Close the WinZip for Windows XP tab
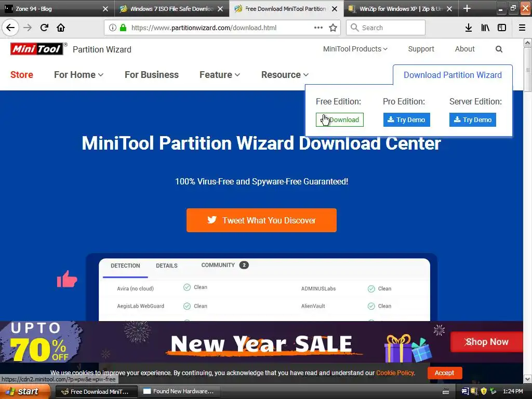532x399 pixels. click(449, 9)
